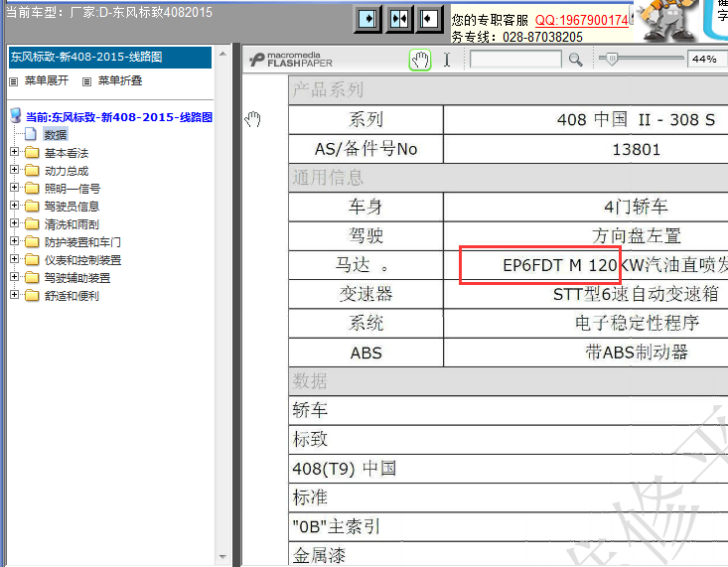This screenshot has width=728, height=567.
Task: Expand the 驾驶员信息 tree node
Action: pyautogui.click(x=14, y=206)
